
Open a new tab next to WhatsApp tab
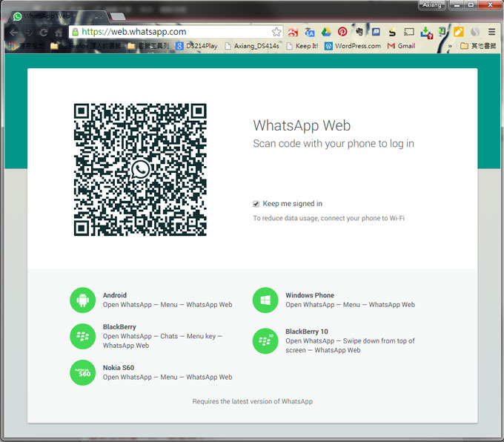coord(117,16)
